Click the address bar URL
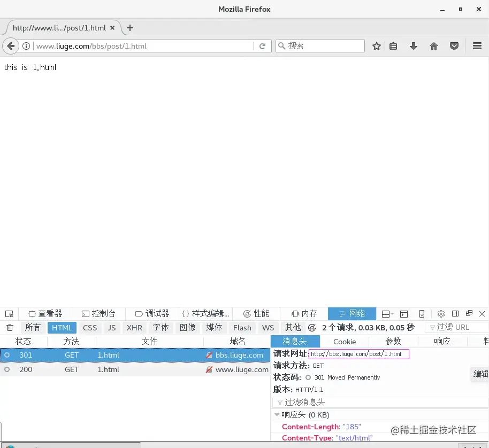This screenshot has height=448, width=489. pyautogui.click(x=143, y=46)
